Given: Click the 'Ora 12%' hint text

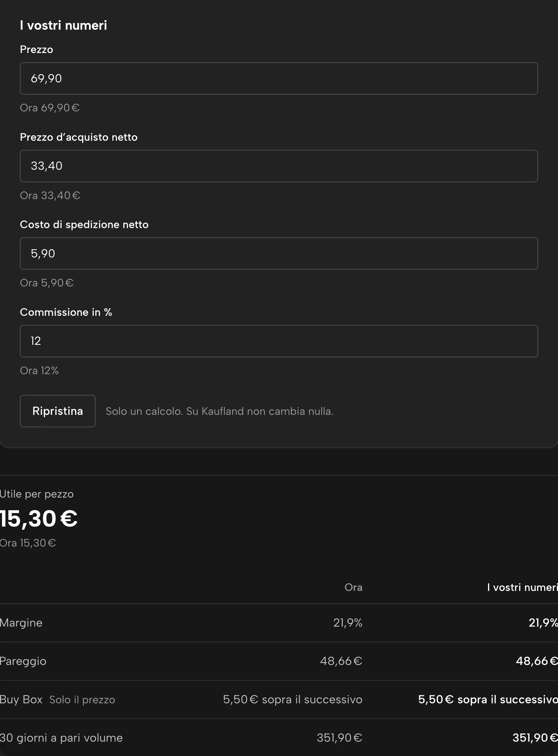Looking at the screenshot, I should point(39,370).
